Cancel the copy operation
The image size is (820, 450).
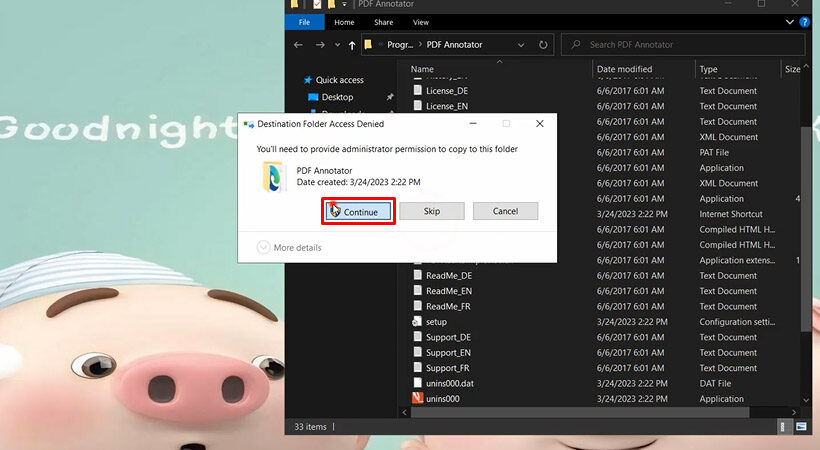tap(505, 211)
